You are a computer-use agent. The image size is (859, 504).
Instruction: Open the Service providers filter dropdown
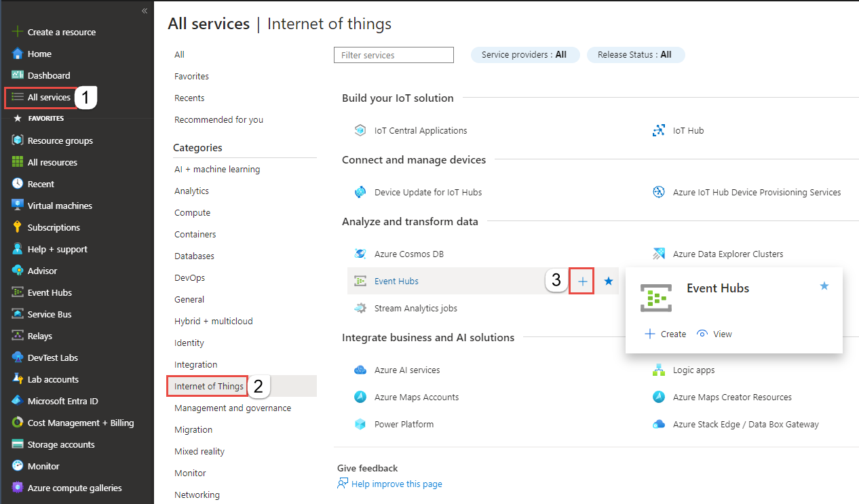point(524,55)
